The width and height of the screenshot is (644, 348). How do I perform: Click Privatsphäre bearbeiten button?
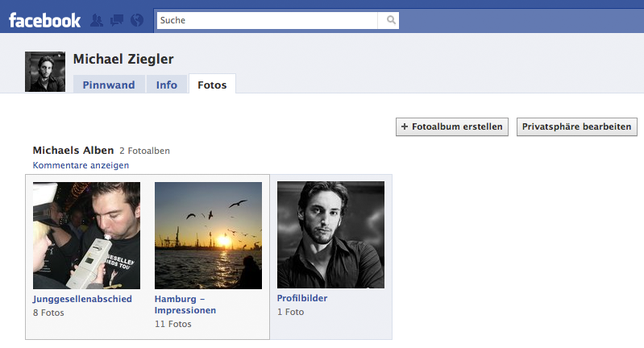coord(577,126)
